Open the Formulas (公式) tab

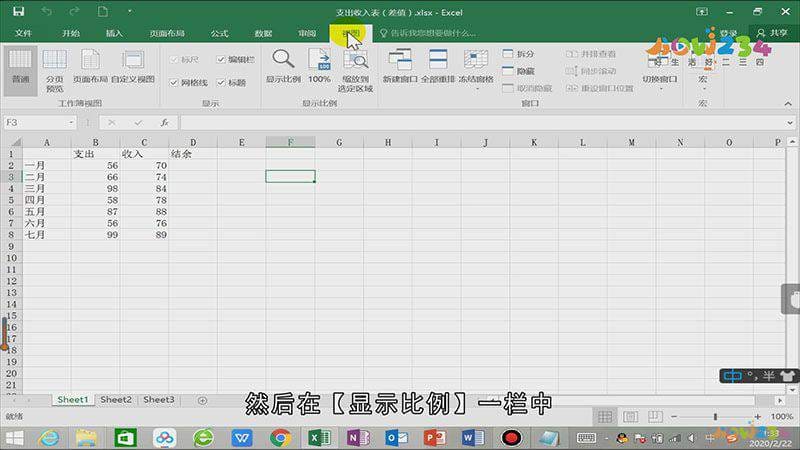coord(219,33)
